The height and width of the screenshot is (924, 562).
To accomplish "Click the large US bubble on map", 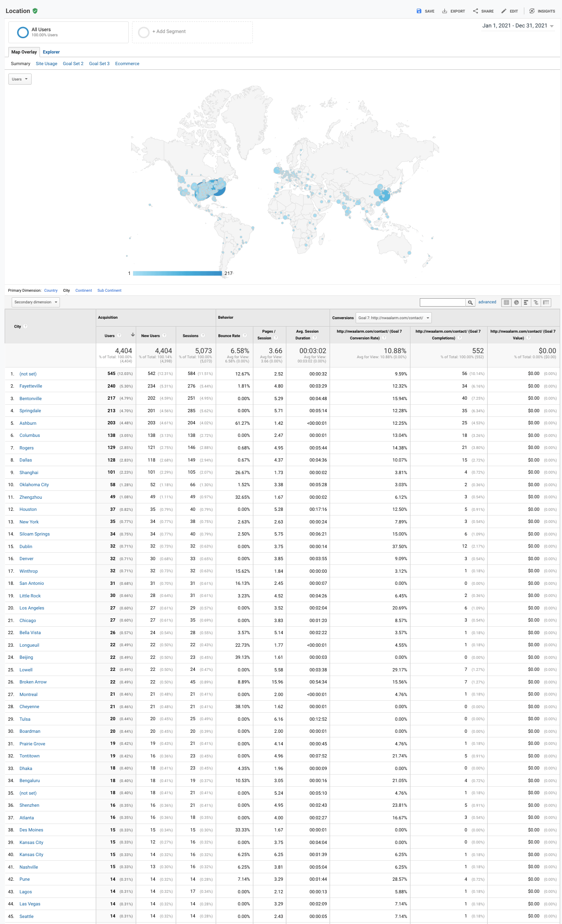I will tap(217, 187).
